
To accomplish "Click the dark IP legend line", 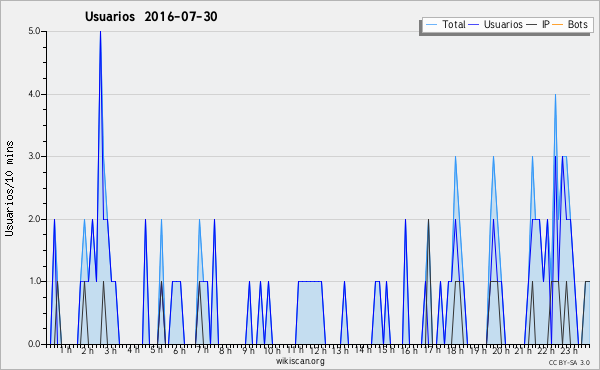I will [x=532, y=25].
